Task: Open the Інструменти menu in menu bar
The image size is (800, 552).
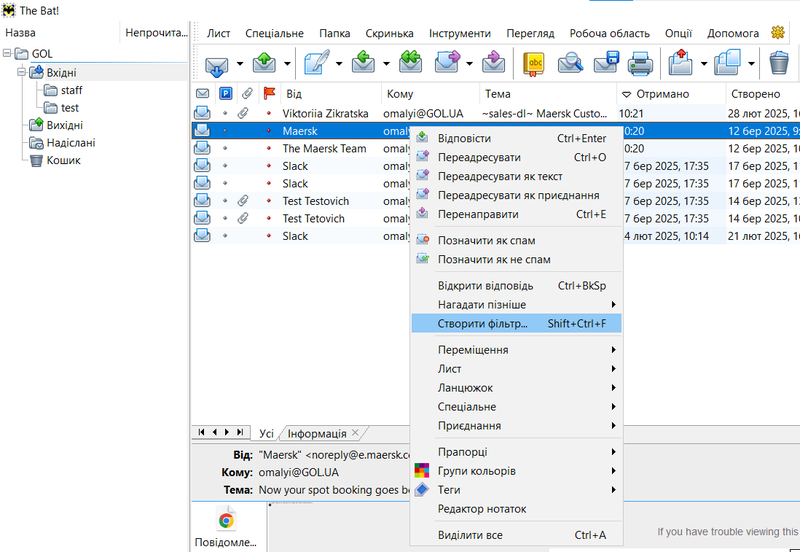Action: pyautogui.click(x=460, y=33)
